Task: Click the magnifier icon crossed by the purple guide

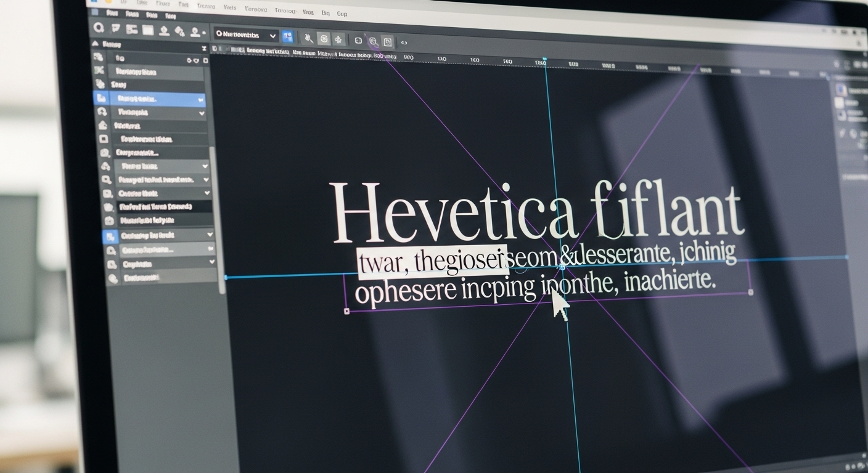Action: tap(373, 41)
